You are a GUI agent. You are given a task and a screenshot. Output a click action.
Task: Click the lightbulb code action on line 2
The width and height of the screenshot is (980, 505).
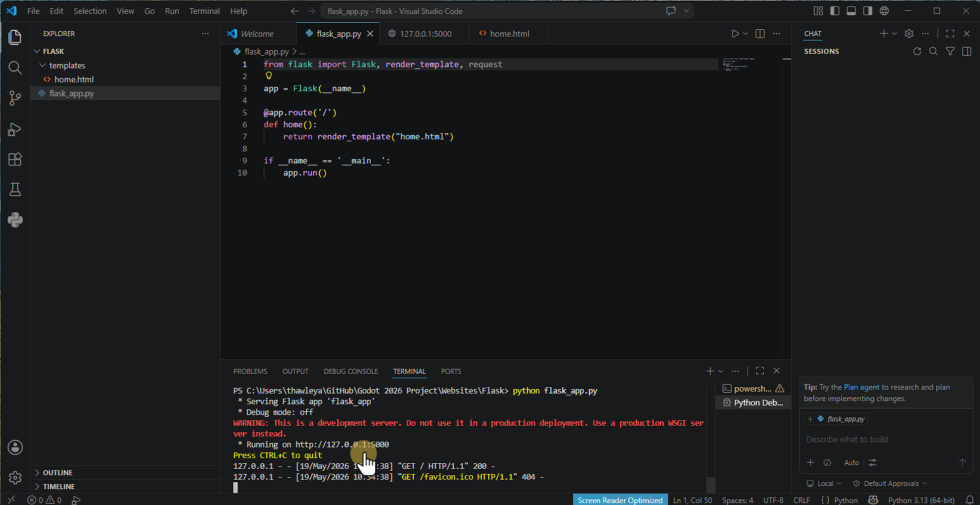point(268,76)
